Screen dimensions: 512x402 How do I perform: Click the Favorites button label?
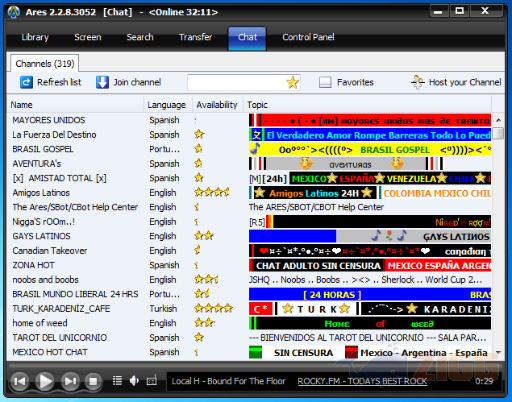coord(355,82)
